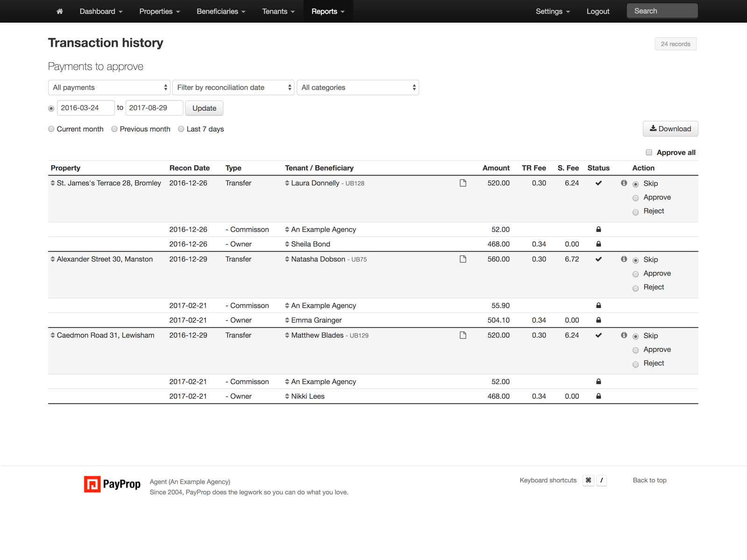Select custom date range radio button

click(51, 108)
